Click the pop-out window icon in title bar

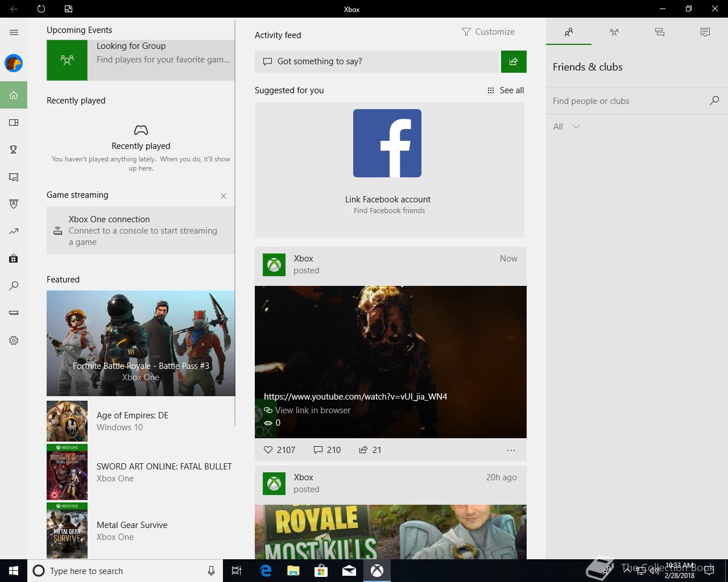[x=68, y=9]
